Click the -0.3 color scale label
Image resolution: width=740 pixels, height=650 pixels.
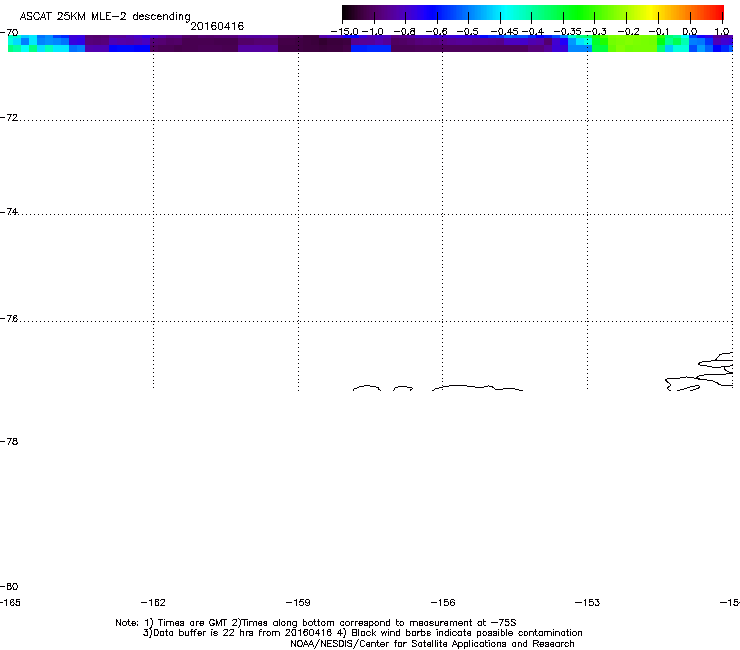(x=596, y=32)
